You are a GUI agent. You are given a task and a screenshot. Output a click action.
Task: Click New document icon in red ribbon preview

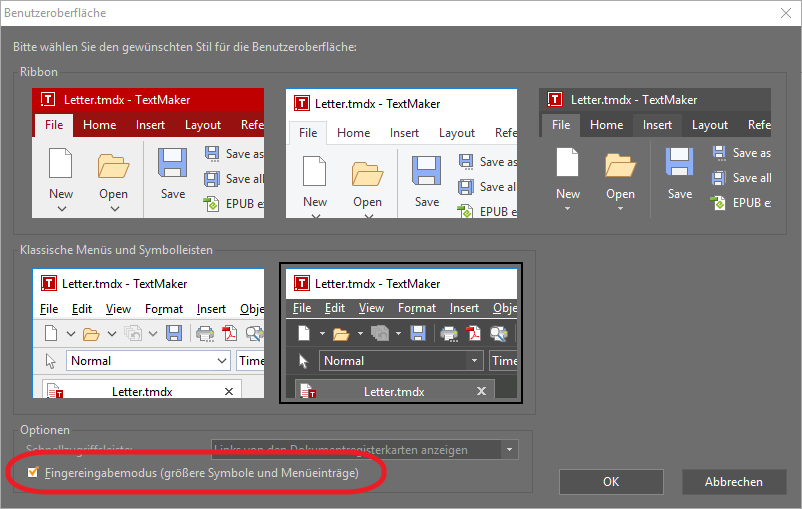click(60, 163)
